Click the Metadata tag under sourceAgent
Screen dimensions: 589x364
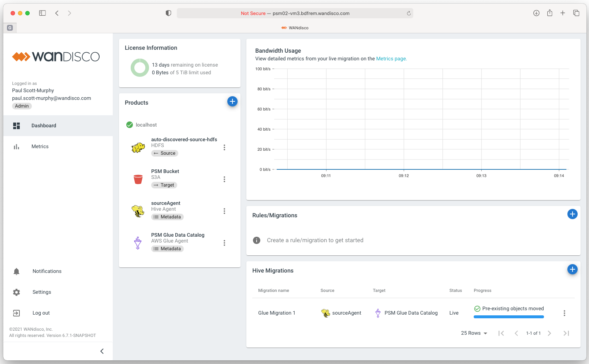[x=167, y=217]
